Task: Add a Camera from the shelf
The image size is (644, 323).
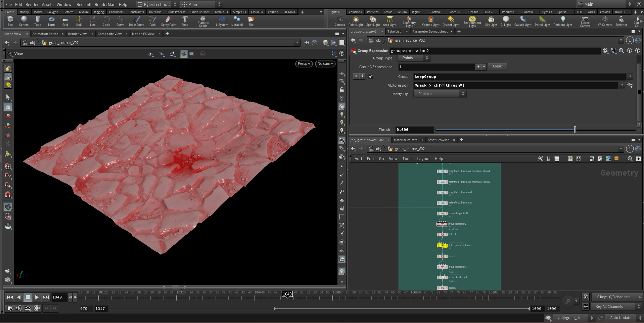Action: pos(340,21)
